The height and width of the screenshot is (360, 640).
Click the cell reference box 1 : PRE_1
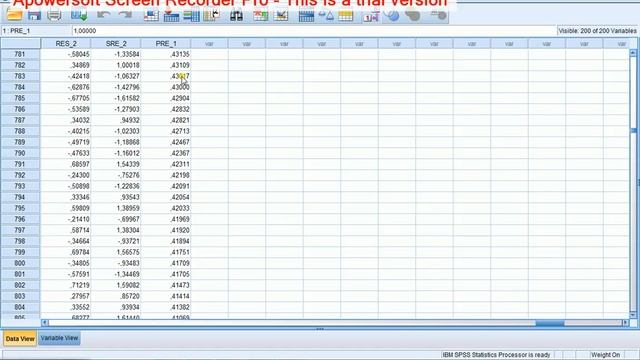pos(36,31)
